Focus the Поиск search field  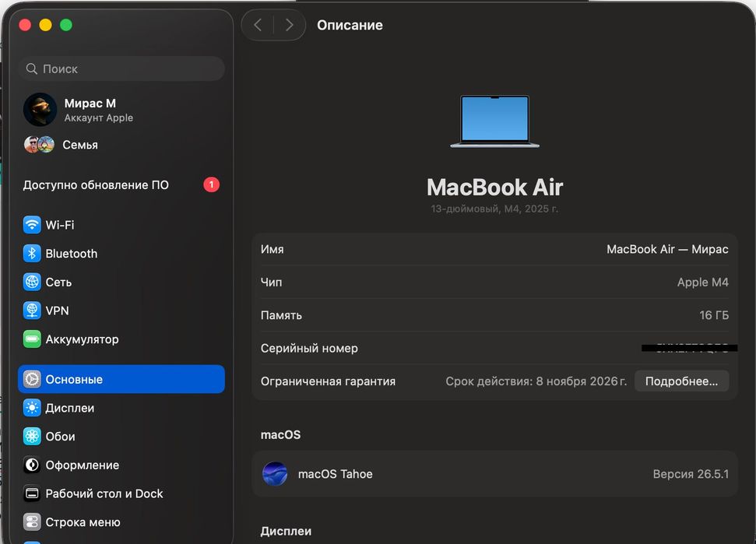[x=121, y=69]
